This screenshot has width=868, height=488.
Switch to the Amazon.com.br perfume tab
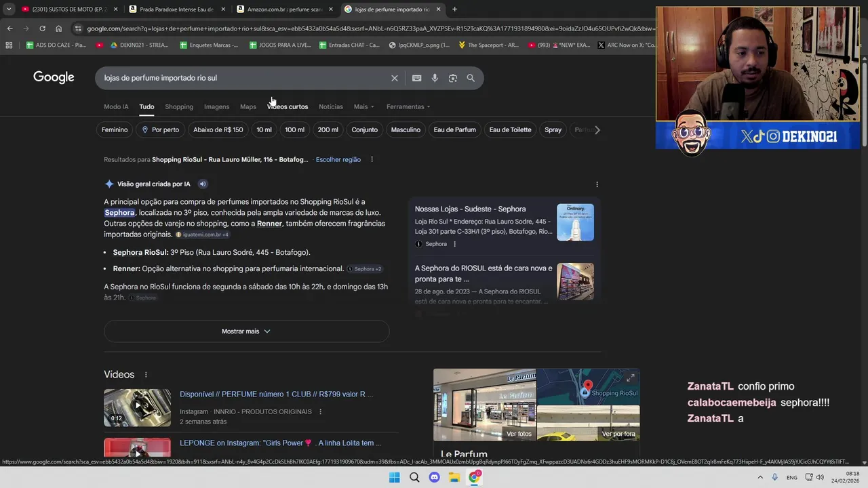(284, 9)
